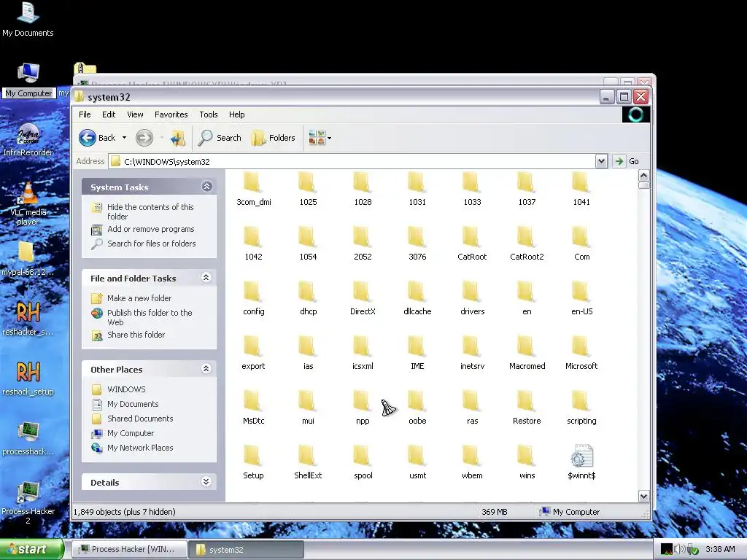Select the oobe folder
The width and height of the screenshot is (747, 560).
[417, 408]
